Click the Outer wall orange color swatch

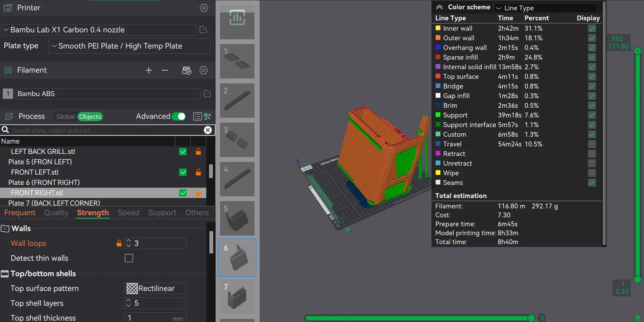(438, 38)
